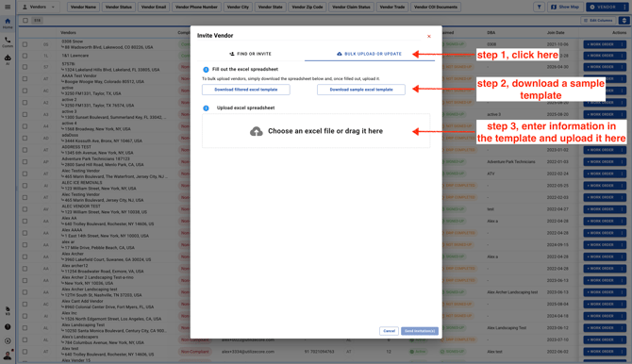Click the Vendor Zip Code filter chip

click(x=308, y=7)
